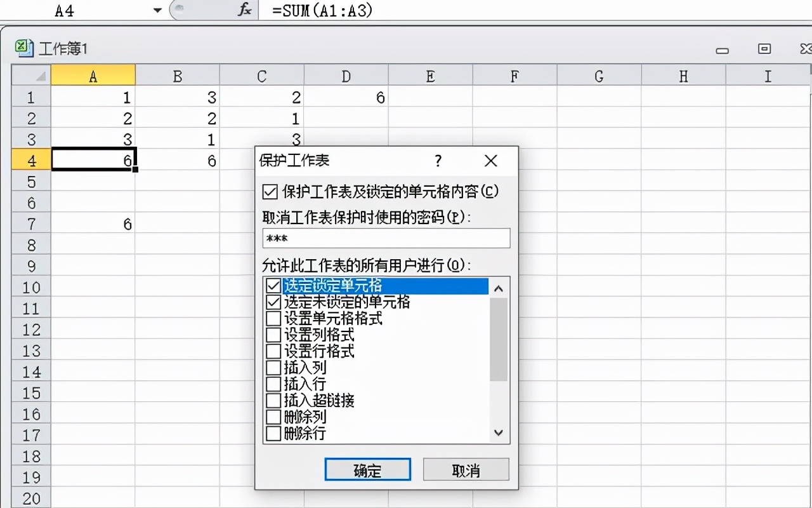The image size is (812, 508).
Task: Click the permissions list scrollbar thumb
Action: point(499,339)
